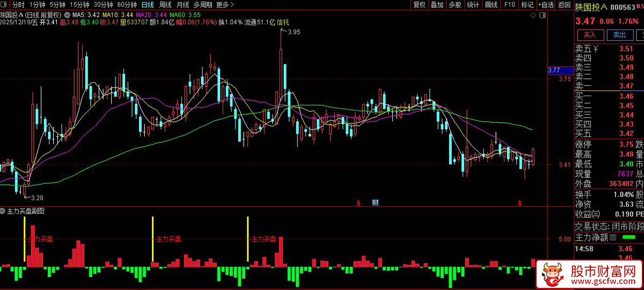644x290 pixels.
Task: Click the red S marker near chart's right end
Action: pyautogui.click(x=519, y=203)
